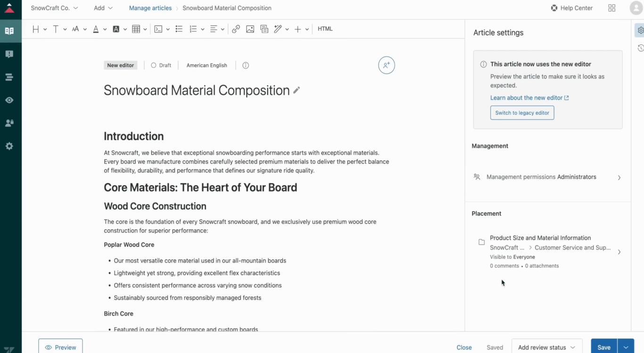Open the Customize design eye icon

pos(9,100)
